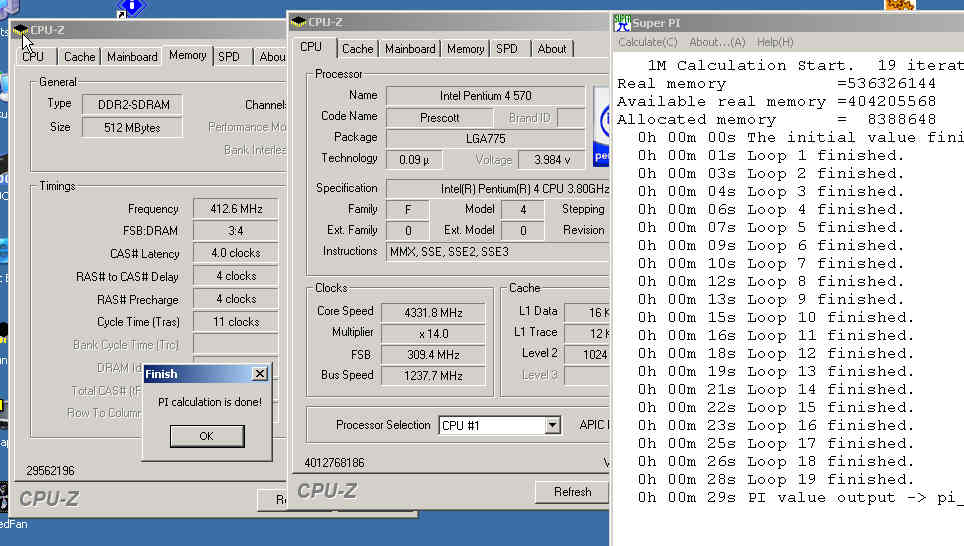
Task: Click the Level 2 cache value 1024
Action: (587, 354)
